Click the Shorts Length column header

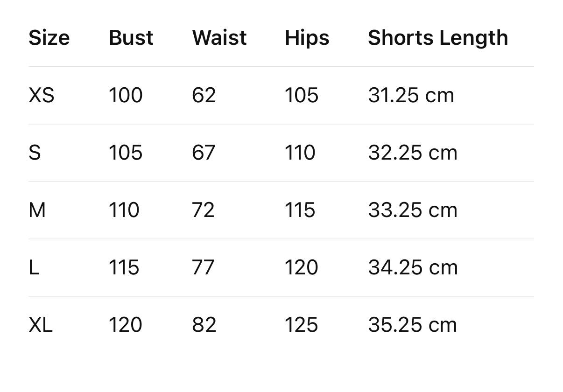pos(437,38)
